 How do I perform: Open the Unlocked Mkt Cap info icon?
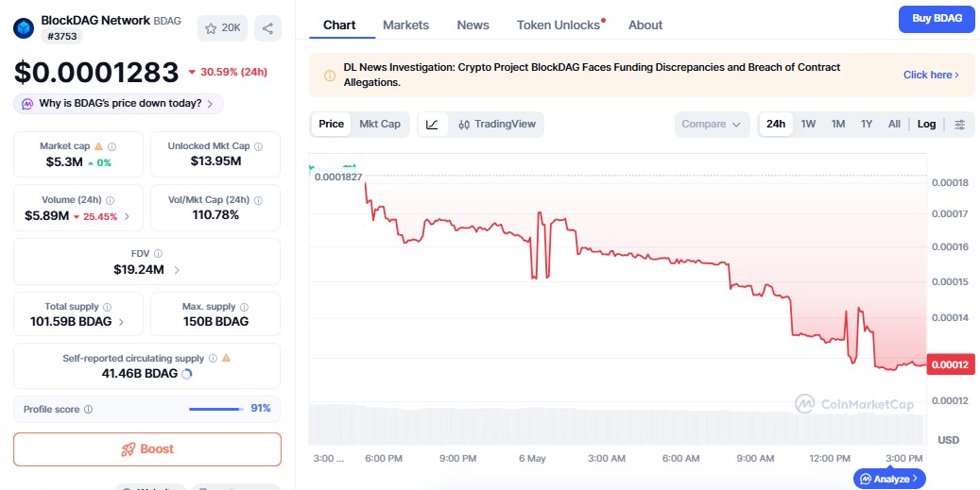258,146
